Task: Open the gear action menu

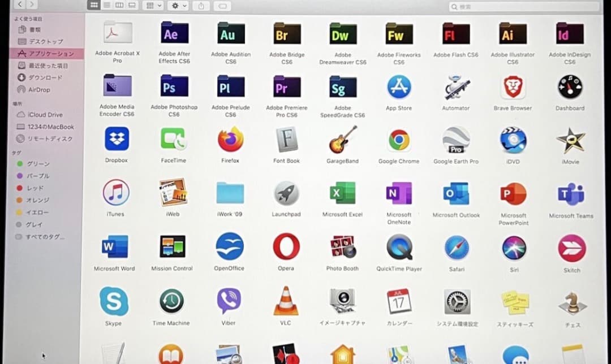Action: coord(179,5)
